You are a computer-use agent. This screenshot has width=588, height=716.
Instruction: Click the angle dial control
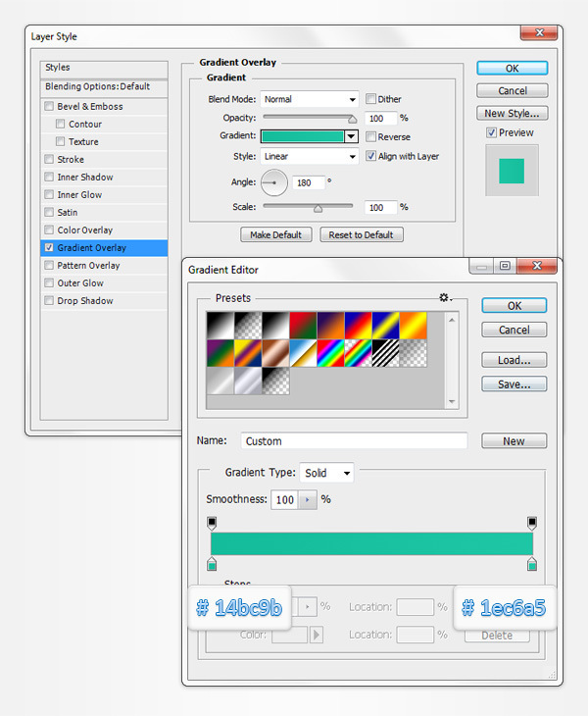click(x=275, y=181)
